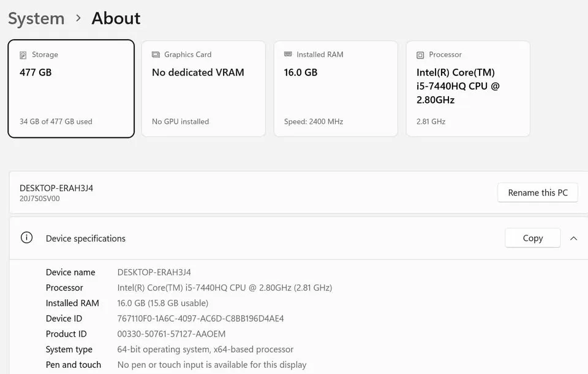The height and width of the screenshot is (374, 588).
Task: Click the Speed: 2400 MHz text
Action: tap(313, 121)
